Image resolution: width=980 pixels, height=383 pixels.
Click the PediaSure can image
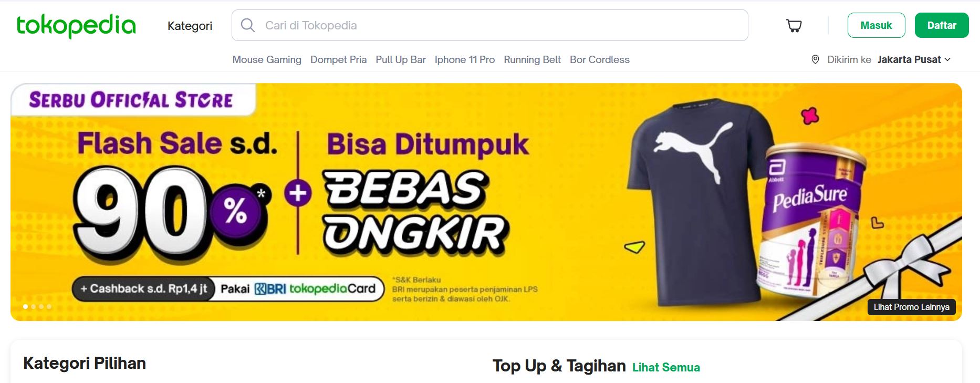[x=811, y=223]
